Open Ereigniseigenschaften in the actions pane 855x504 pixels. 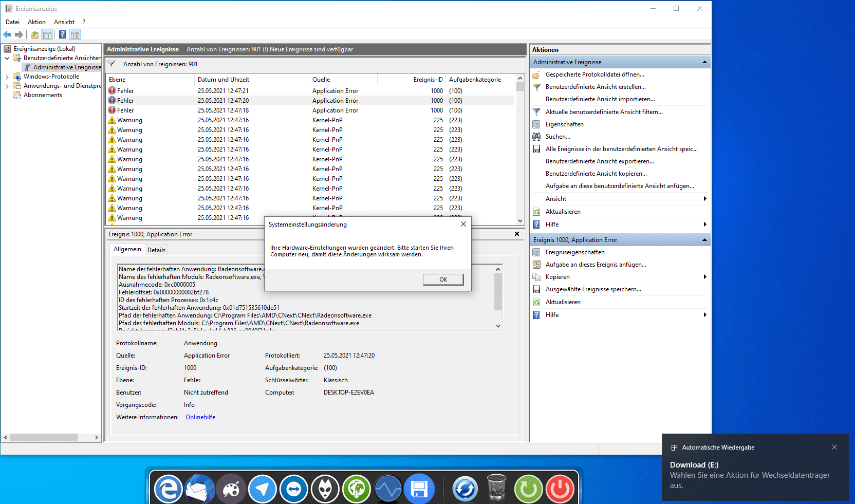574,252
